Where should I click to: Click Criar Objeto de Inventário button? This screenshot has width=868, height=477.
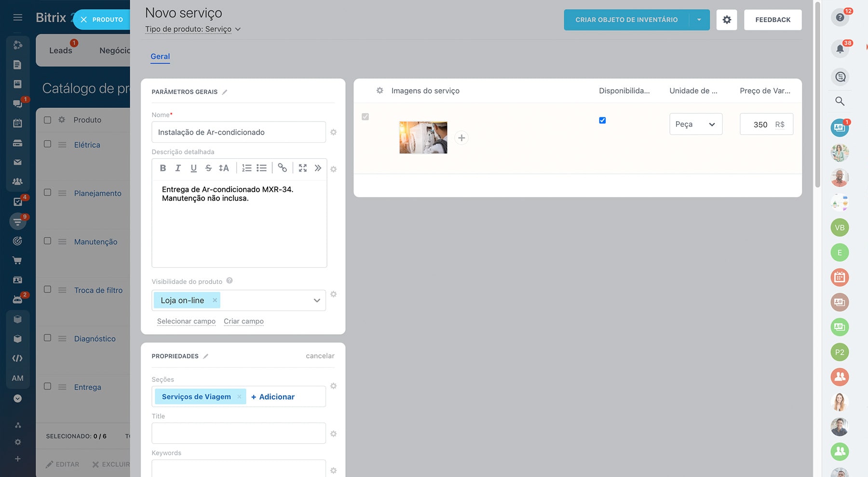coord(626,20)
